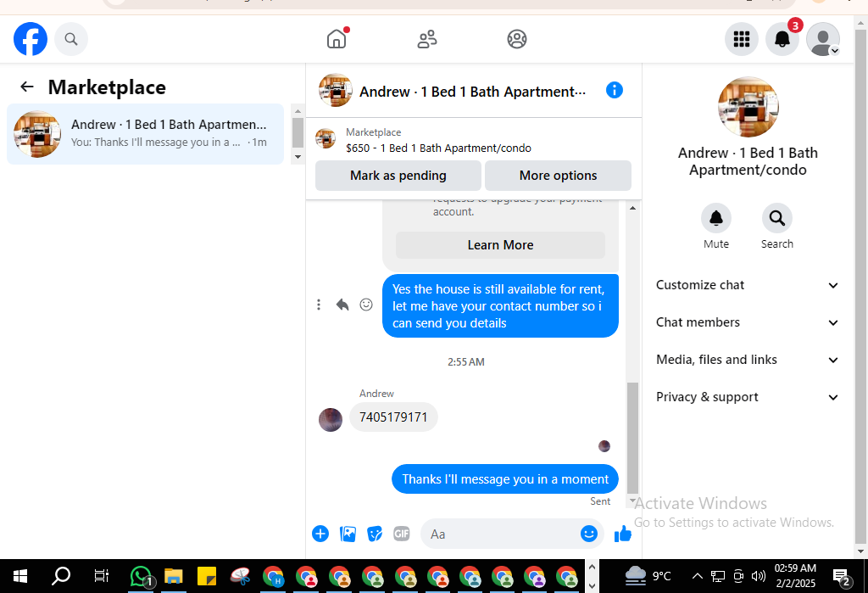The height and width of the screenshot is (593, 868).
Task: Click Andrew's avatar beside phone number
Action: coord(331,420)
